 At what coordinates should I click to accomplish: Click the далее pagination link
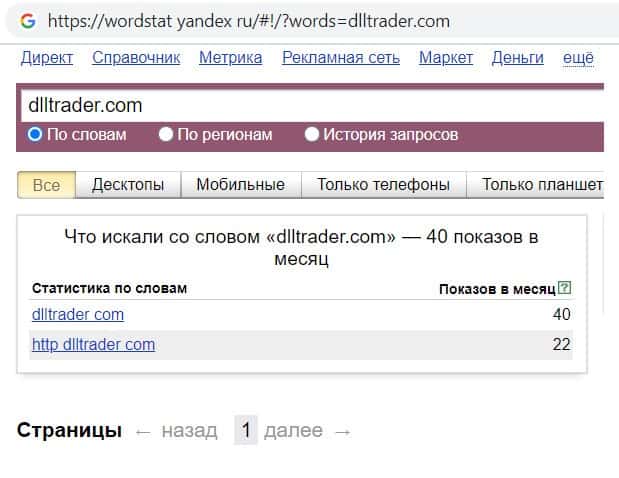(293, 431)
